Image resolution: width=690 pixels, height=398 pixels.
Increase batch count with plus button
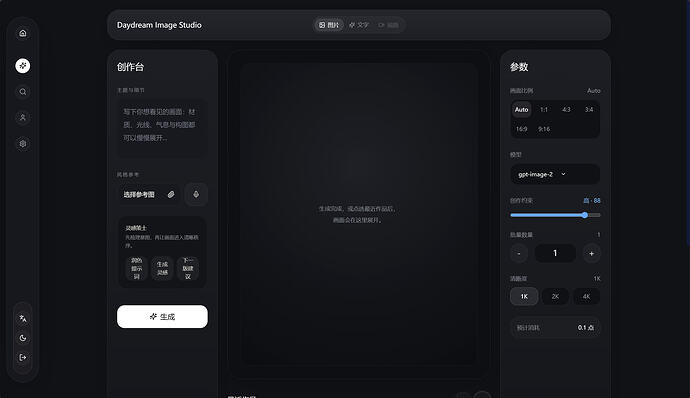(591, 253)
